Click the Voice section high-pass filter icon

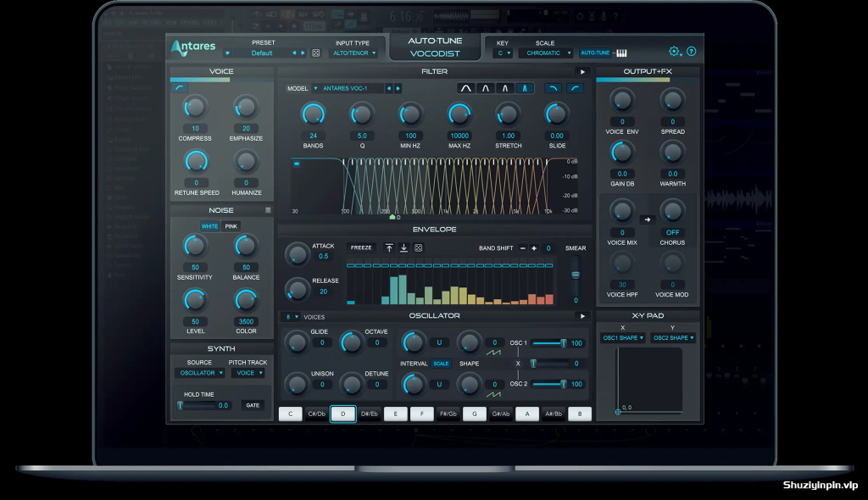[x=180, y=88]
